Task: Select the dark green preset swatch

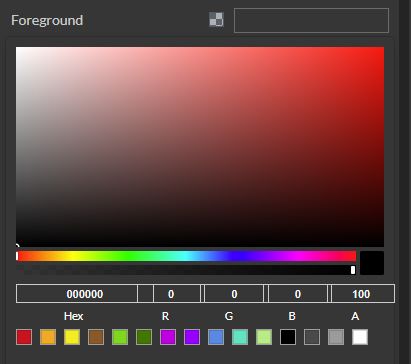Action: click(144, 337)
